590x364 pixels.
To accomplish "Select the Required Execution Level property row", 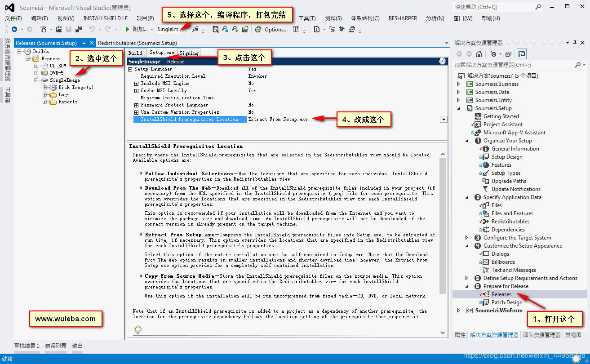I will 288,76.
